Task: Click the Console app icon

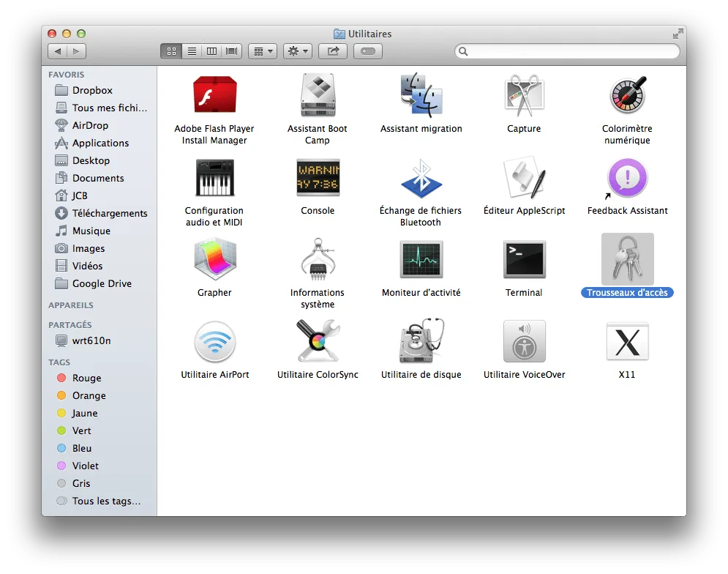Action: coord(318,178)
